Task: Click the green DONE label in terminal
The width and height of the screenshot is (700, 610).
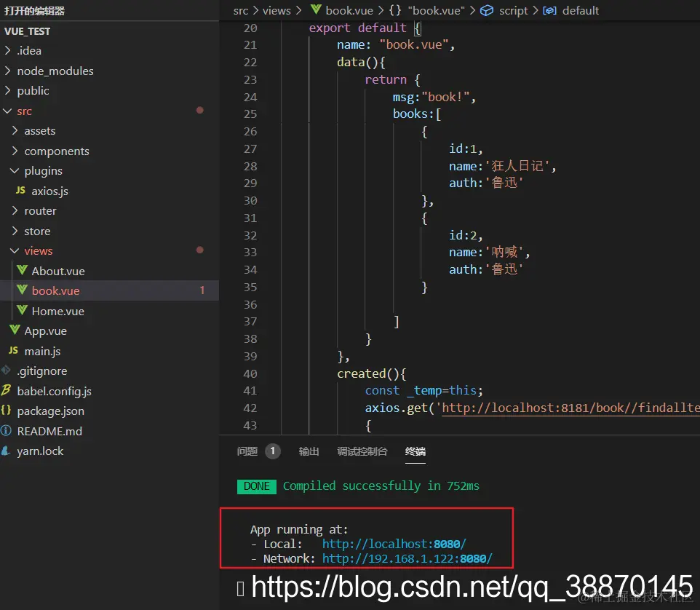Action: tap(257, 486)
